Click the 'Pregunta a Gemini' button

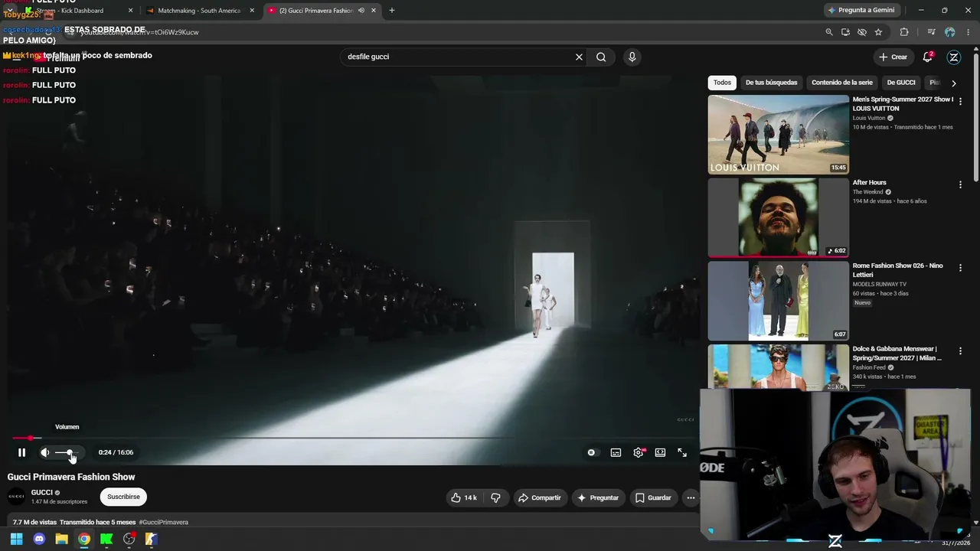861,11
